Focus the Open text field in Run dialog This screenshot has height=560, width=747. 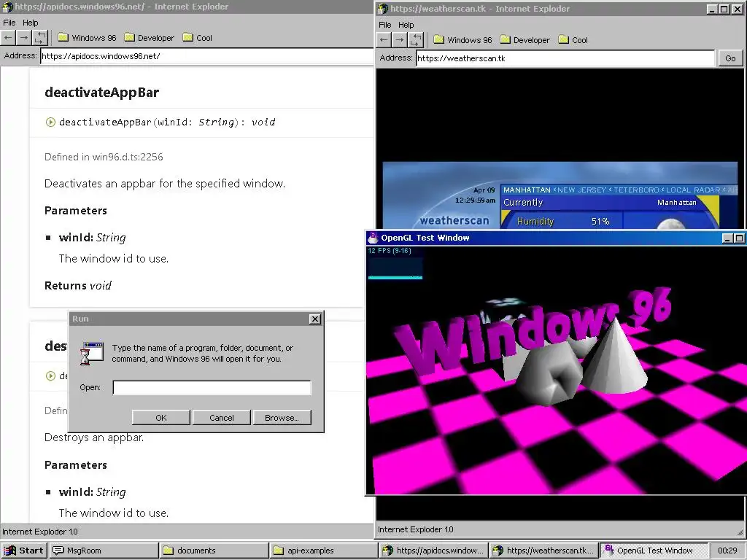click(x=212, y=387)
